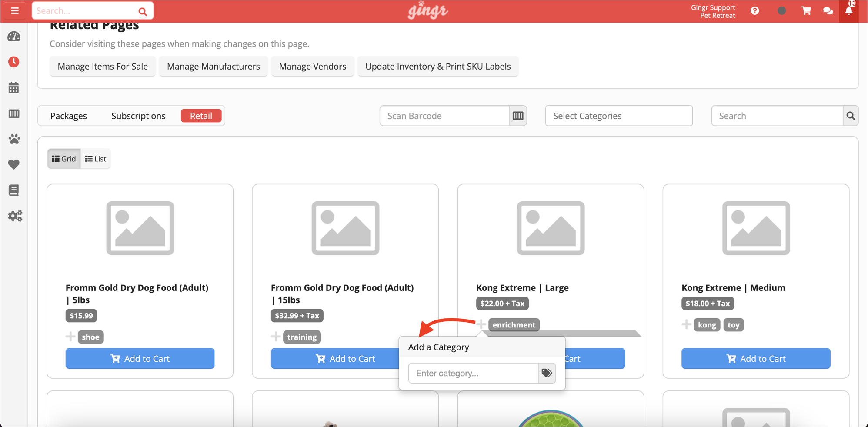Click plus icon next to shoe tag
Viewport: 868px width, 427px height.
point(70,337)
